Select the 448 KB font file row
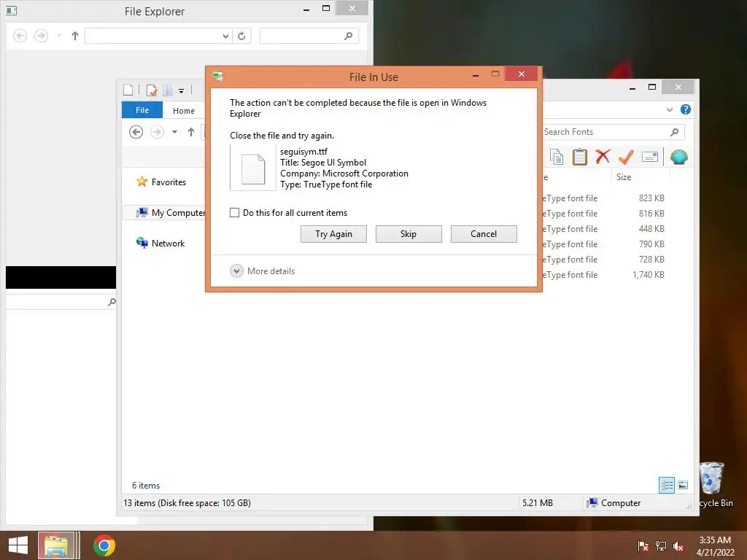The width and height of the screenshot is (747, 560). [x=603, y=228]
